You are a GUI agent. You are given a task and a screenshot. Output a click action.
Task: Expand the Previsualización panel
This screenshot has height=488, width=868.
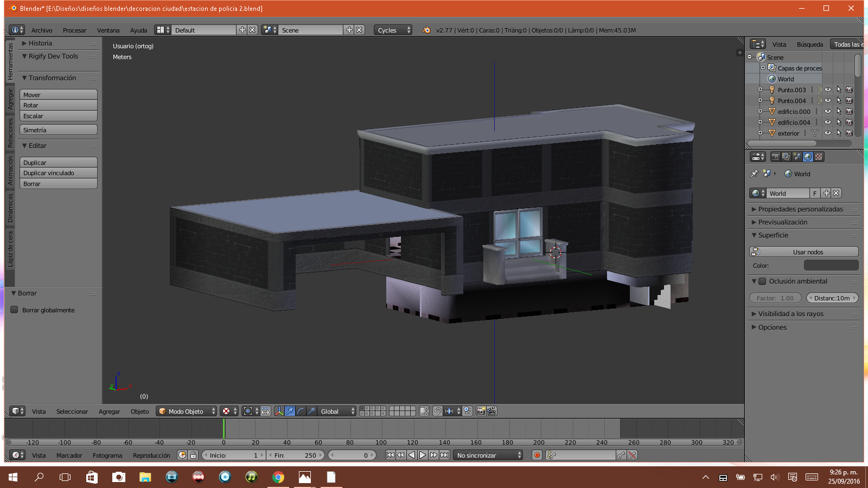(x=782, y=222)
